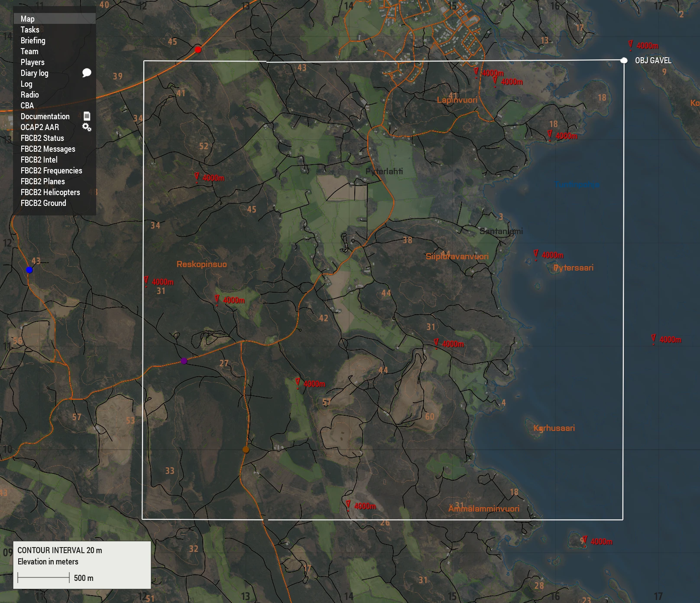Click the Pyterlahti location label on map
Image resolution: width=700 pixels, height=603 pixels.
(384, 171)
